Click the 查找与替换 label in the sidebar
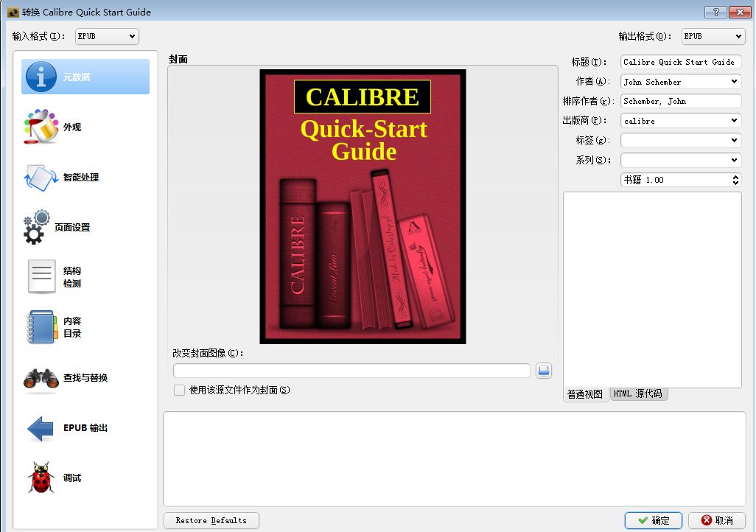Screen dimensions: 756x532 (x=85, y=378)
